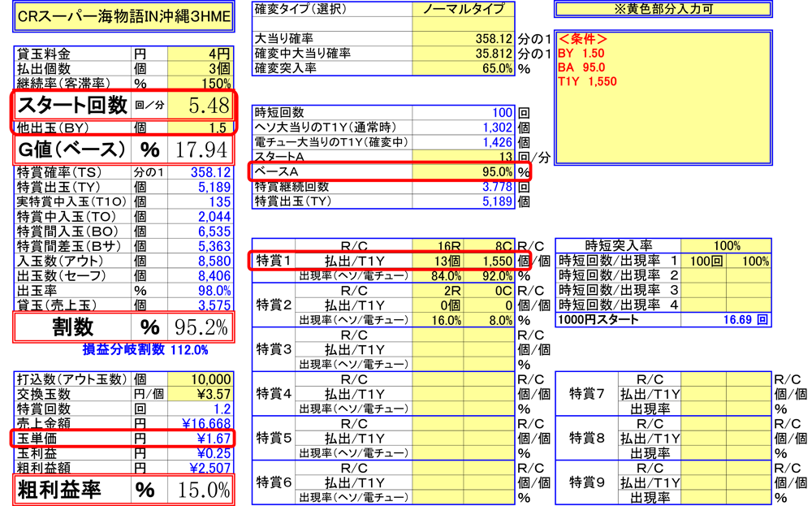Click the 100回 cell in 時短回数/出現率 1
812x506 pixels.
click(x=704, y=261)
